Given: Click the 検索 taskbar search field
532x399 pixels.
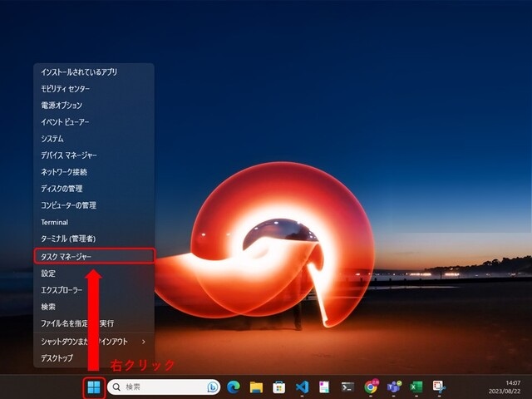Looking at the screenshot, I should tap(164, 387).
